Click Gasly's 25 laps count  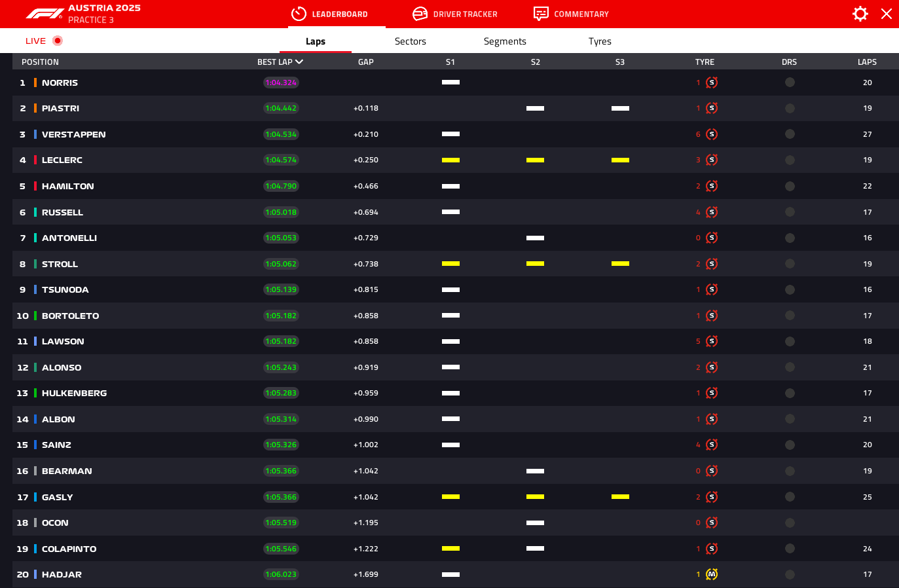pos(867,497)
